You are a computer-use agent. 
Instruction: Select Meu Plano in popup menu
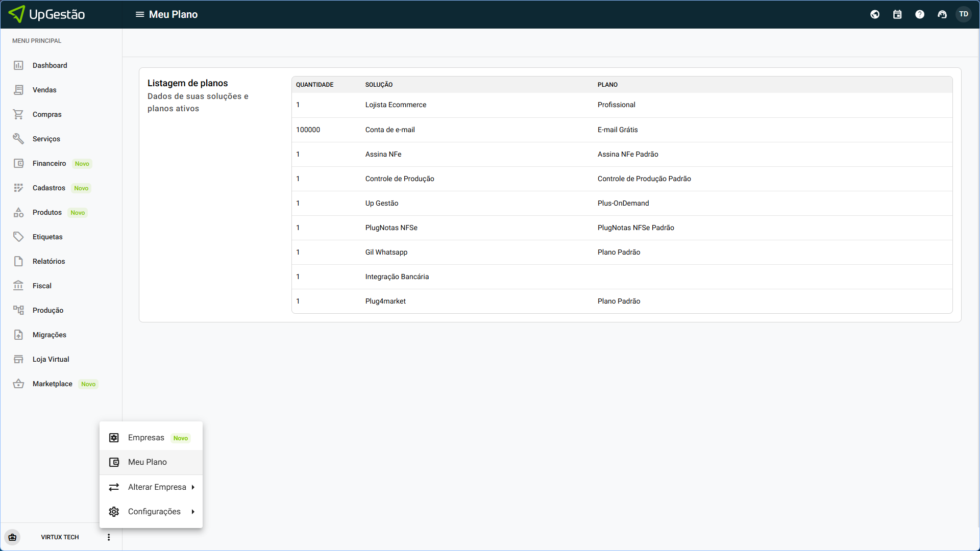[x=148, y=462]
